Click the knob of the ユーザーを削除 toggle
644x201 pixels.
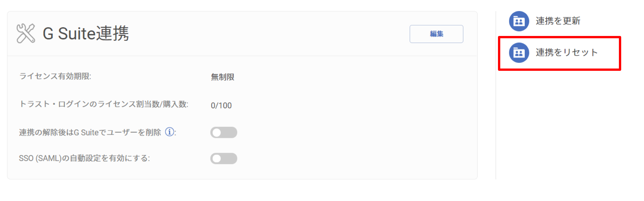(217, 132)
